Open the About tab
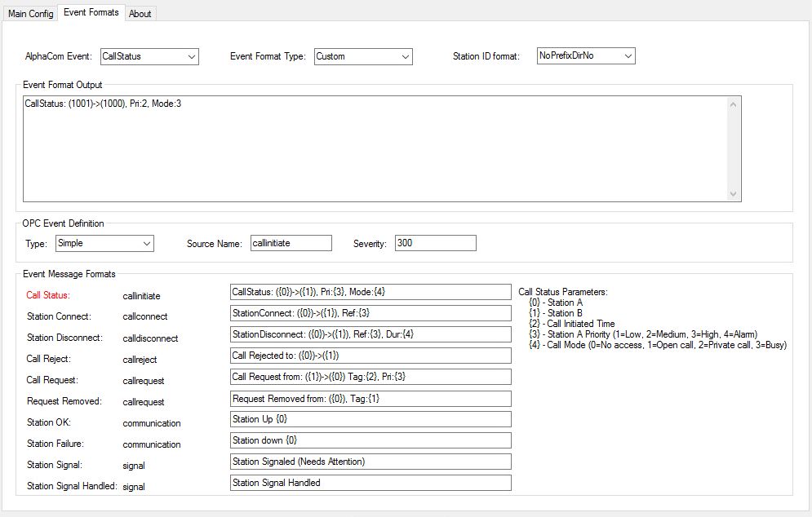812x517 pixels. coord(140,14)
